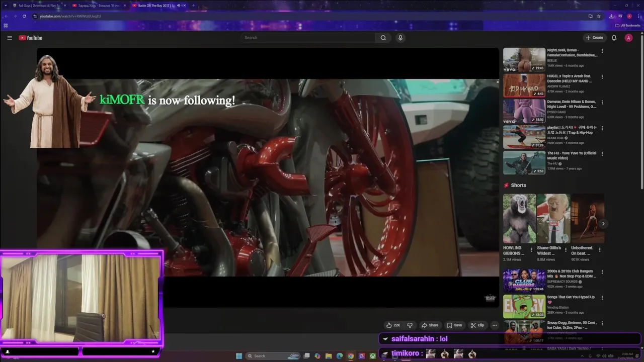Start voice search with microphone icon
Viewport: 644px width, 362px height.
(400, 38)
